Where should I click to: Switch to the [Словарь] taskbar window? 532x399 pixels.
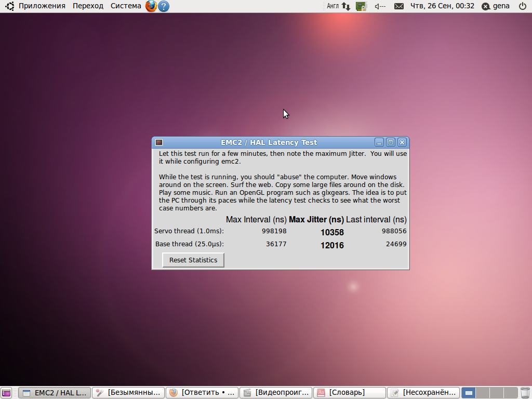click(x=350, y=393)
